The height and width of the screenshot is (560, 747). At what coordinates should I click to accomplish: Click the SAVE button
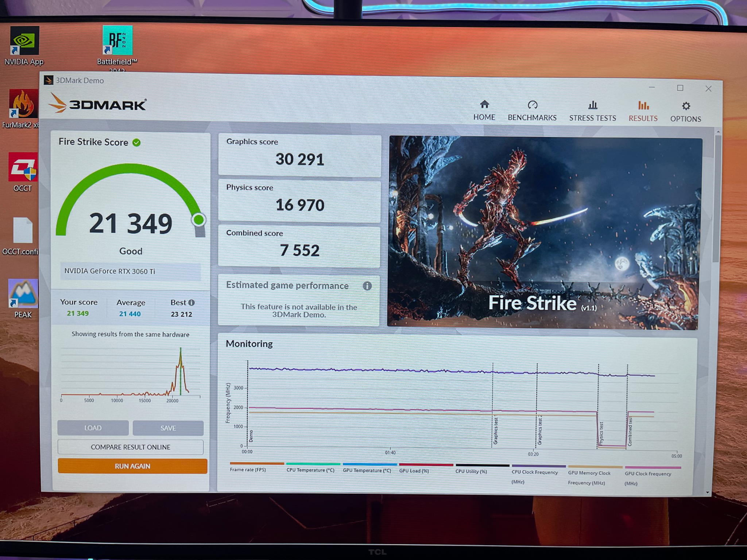tap(168, 428)
